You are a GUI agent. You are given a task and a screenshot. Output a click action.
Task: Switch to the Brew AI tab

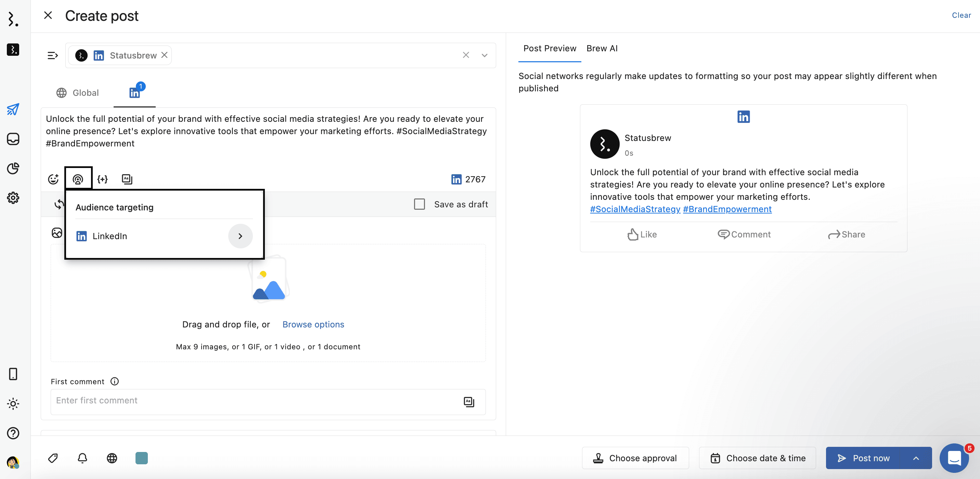tap(602, 48)
